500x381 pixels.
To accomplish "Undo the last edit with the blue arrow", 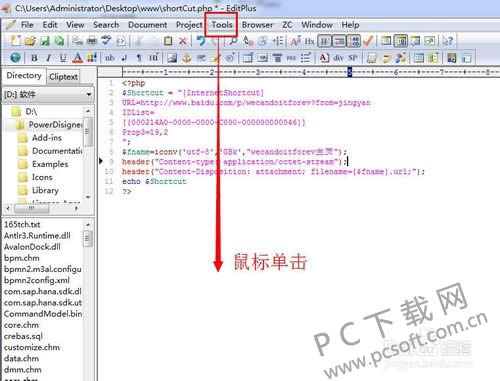I will pyautogui.click(x=201, y=41).
